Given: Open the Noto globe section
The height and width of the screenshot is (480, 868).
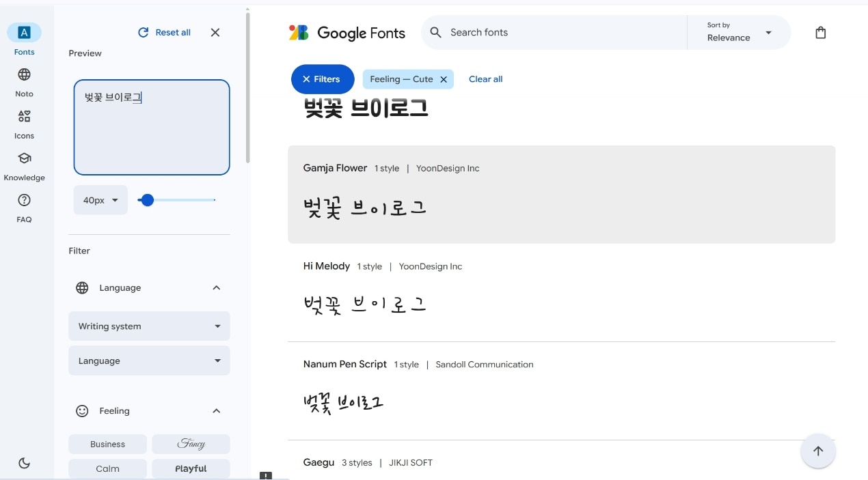Looking at the screenshot, I should 24,82.
